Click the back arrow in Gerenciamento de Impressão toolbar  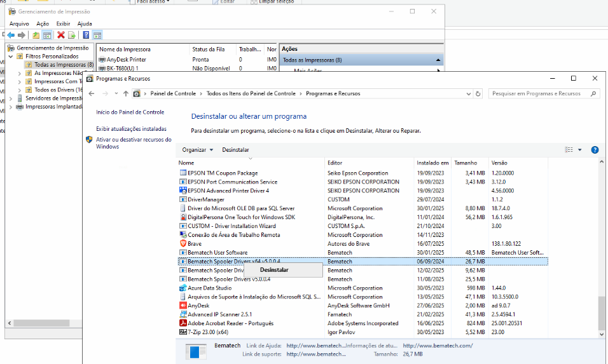(x=11, y=35)
